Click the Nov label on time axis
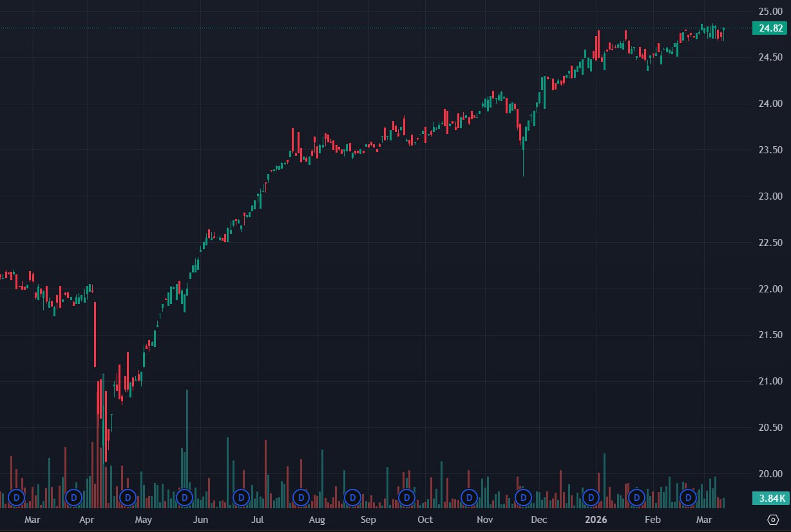Screen dimensions: 791x532 pyautogui.click(x=484, y=519)
